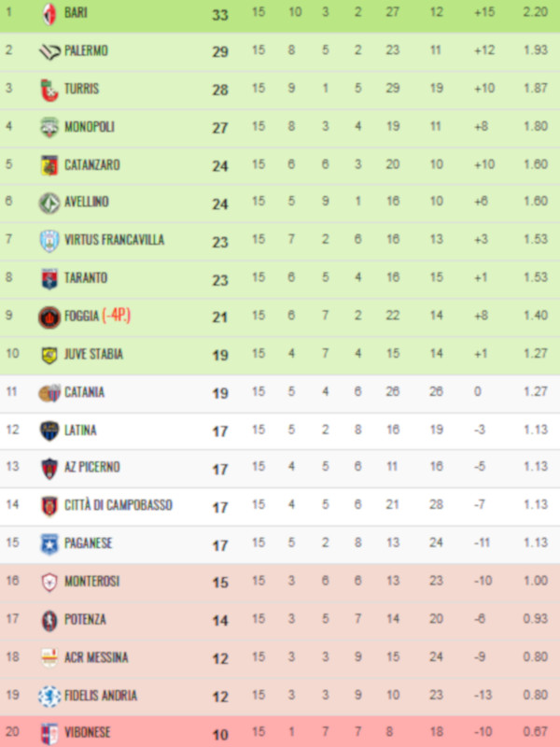The image size is (560, 747).
Task: Click the Foggia round club badge
Action: click(49, 317)
